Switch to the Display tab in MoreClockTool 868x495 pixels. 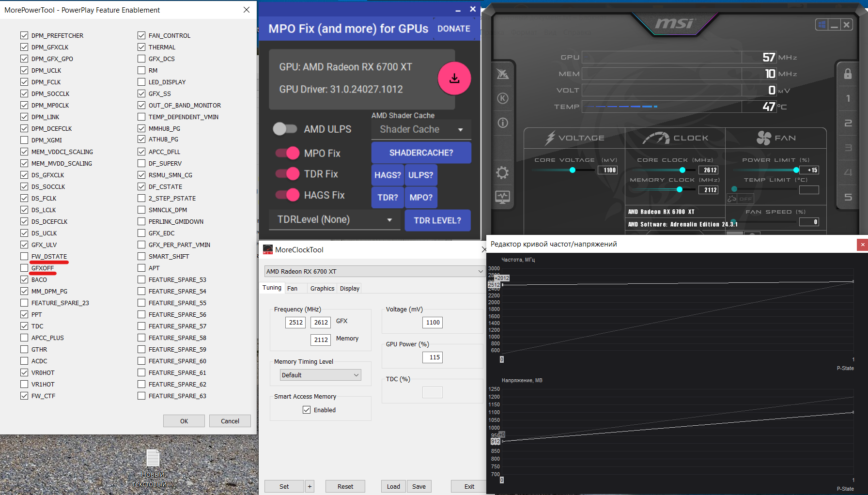click(350, 288)
